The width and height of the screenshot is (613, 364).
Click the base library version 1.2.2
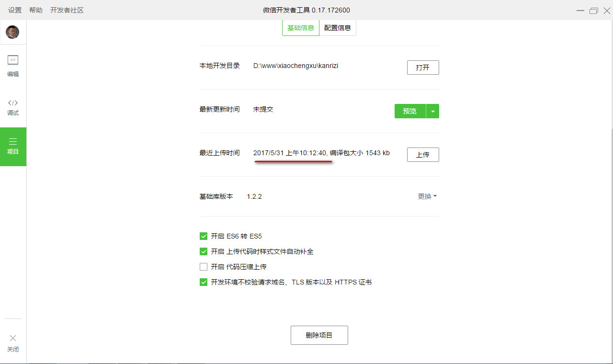254,196
